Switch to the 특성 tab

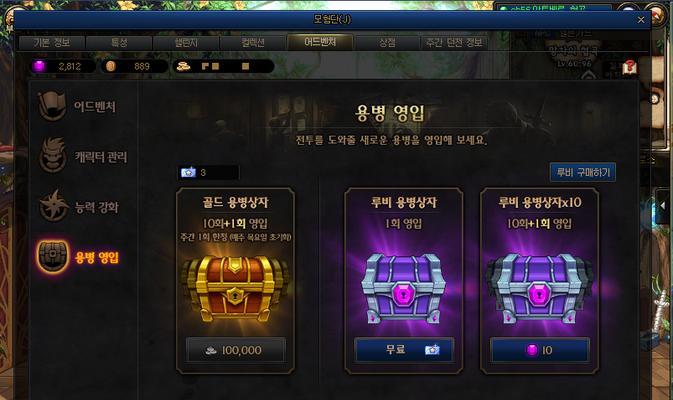(x=119, y=42)
